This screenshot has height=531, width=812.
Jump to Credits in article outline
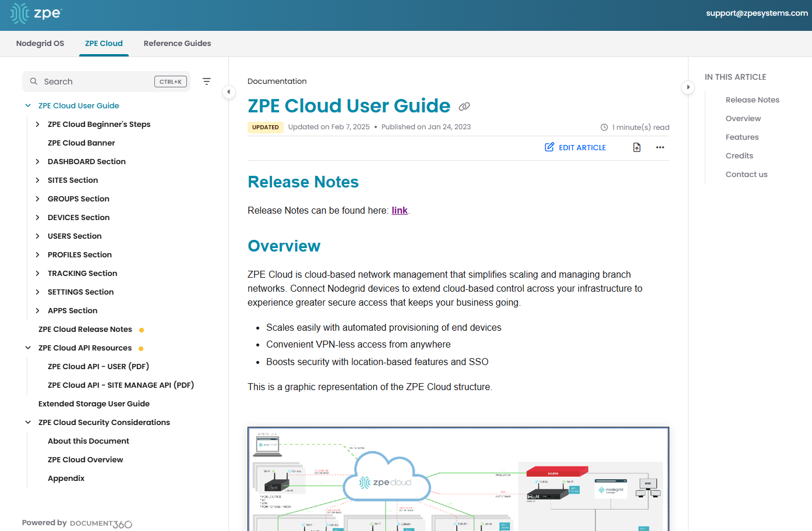point(739,155)
